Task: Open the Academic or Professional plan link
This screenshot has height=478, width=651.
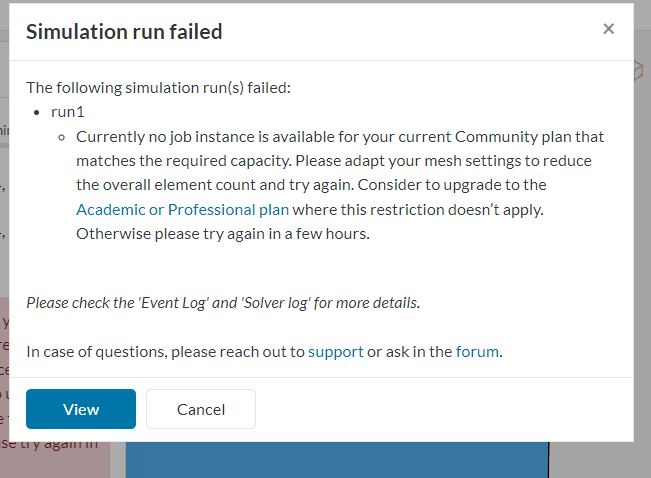Action: 182,209
